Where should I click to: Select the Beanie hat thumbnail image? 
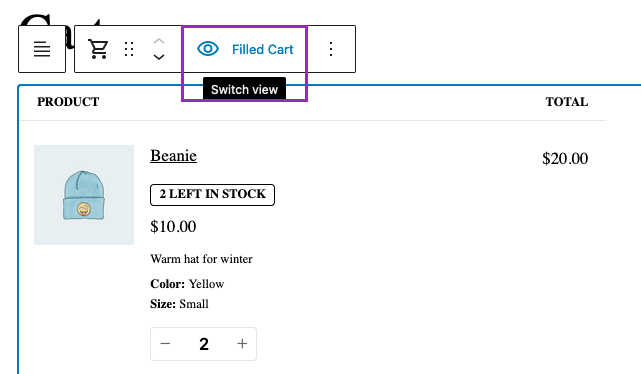tap(84, 195)
